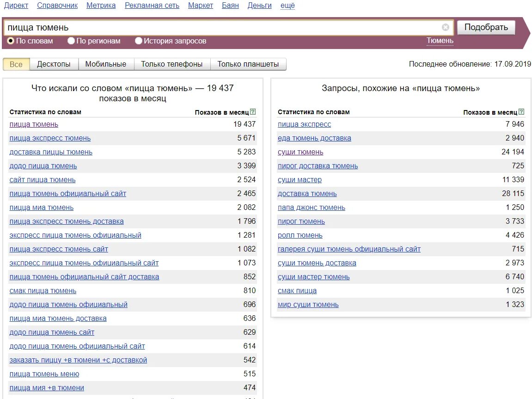This screenshot has height=399, width=532.
Task: Open the 'Рекламная сеть' link
Action: click(x=152, y=6)
